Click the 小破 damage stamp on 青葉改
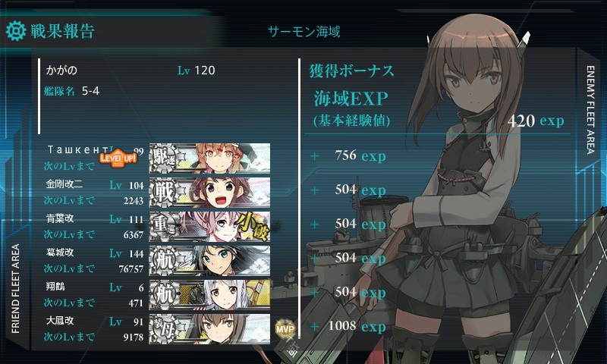The width and height of the screenshot is (607, 364). click(252, 227)
